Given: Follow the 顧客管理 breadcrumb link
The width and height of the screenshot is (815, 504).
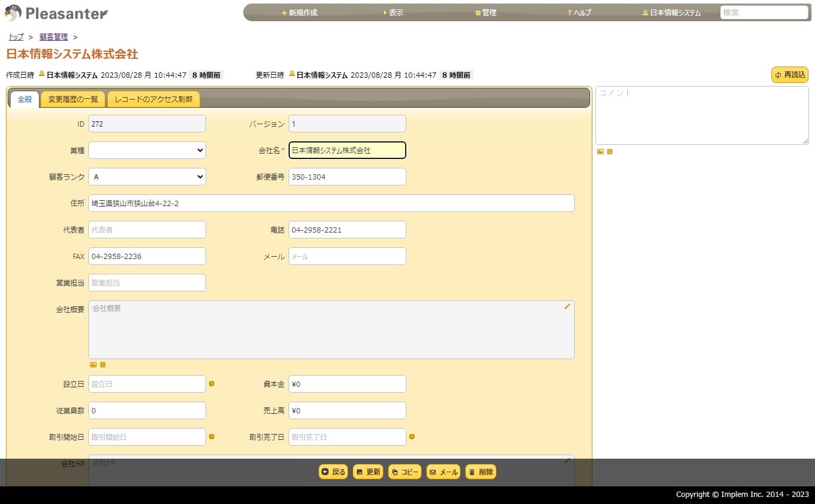Looking at the screenshot, I should 54,37.
